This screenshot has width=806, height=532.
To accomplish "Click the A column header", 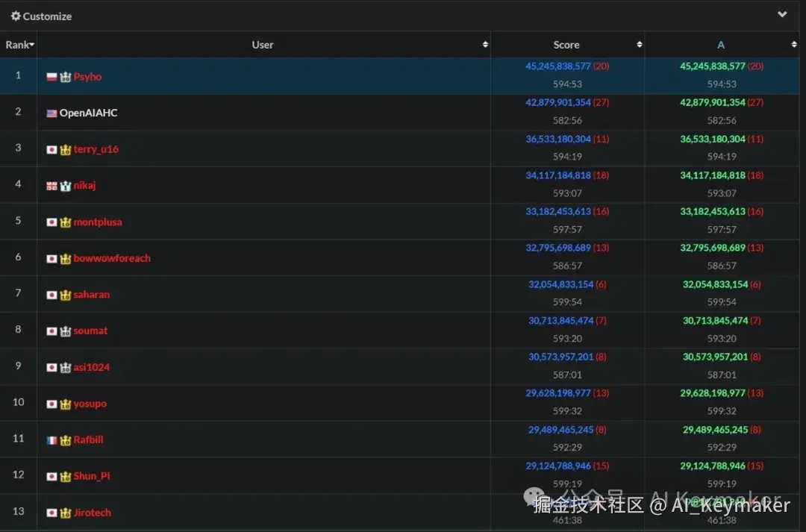I will 721,44.
